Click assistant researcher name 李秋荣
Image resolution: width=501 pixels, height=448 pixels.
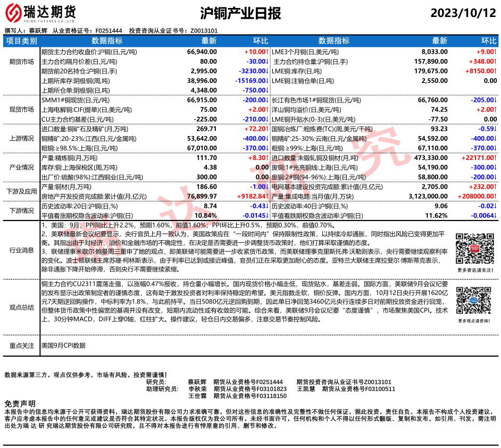pyautogui.click(x=197, y=389)
